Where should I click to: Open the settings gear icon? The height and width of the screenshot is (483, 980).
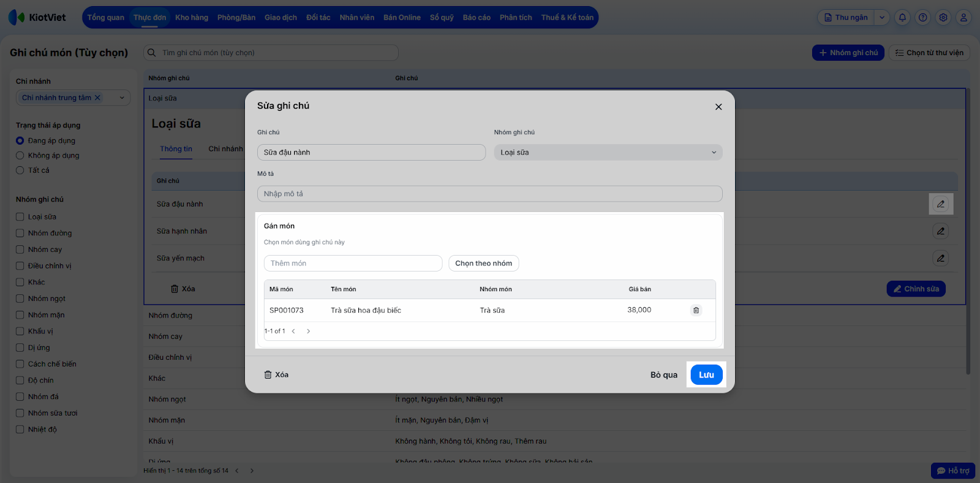(943, 18)
